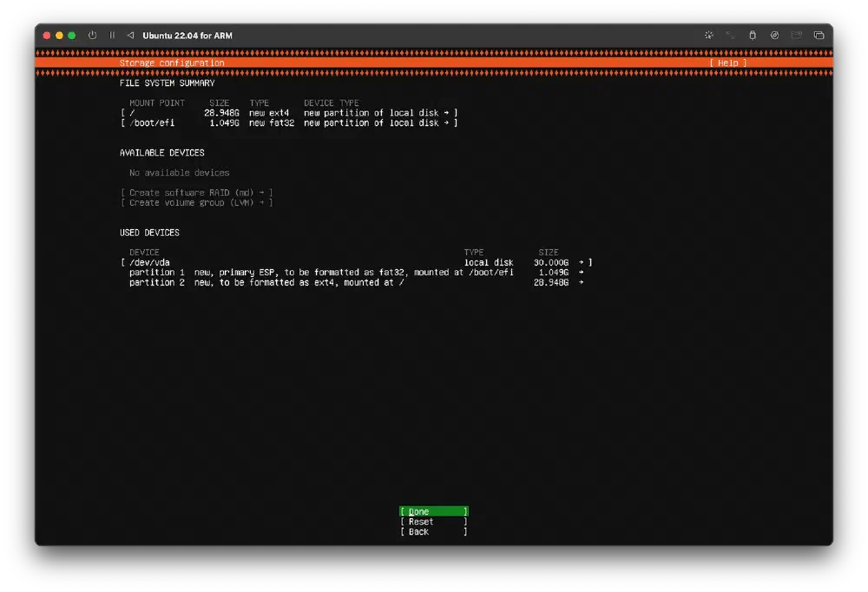Click the activity spinner icon
The image size is (868, 592).
point(710,36)
